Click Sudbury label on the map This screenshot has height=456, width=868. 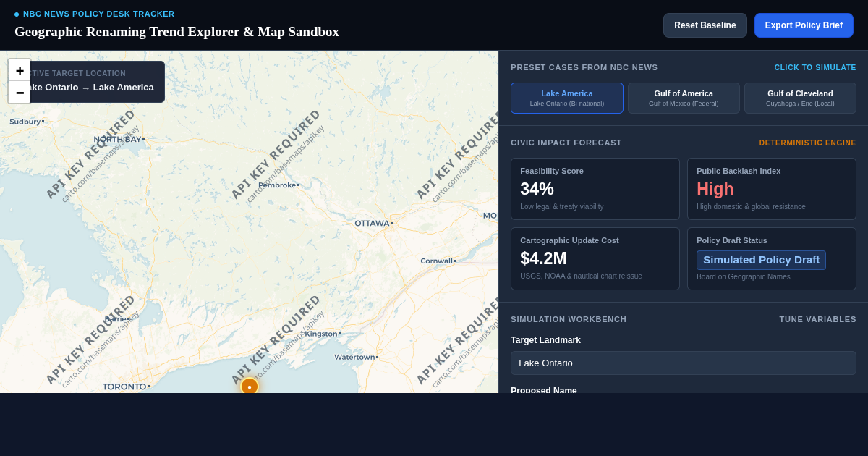[x=26, y=122]
